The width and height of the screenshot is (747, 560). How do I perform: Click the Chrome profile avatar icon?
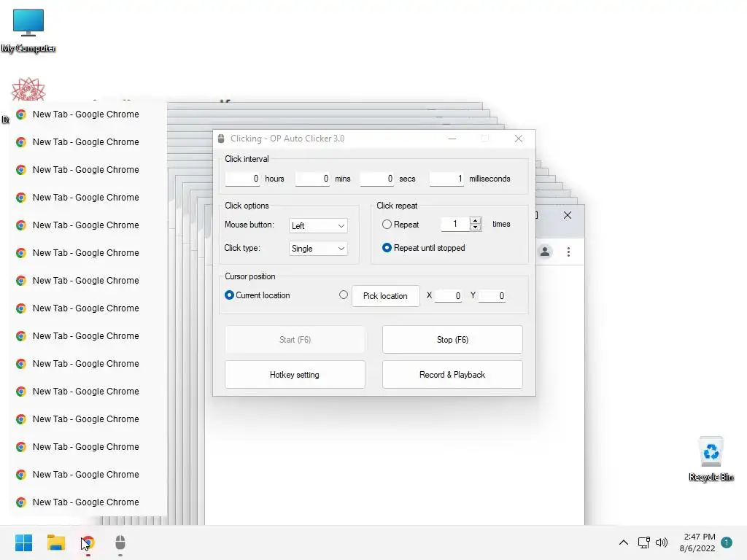click(545, 252)
